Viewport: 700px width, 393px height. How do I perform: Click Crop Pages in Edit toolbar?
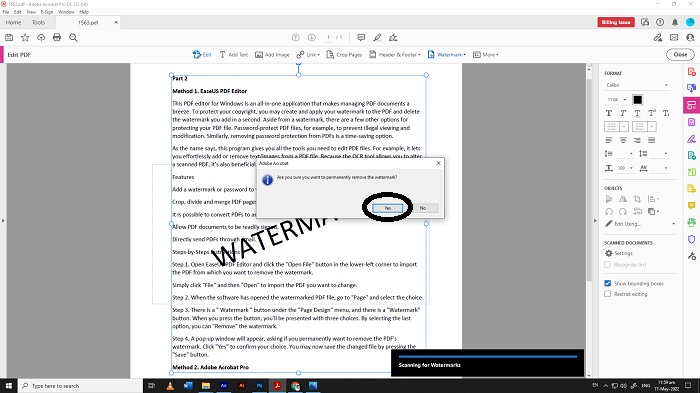[x=344, y=54]
